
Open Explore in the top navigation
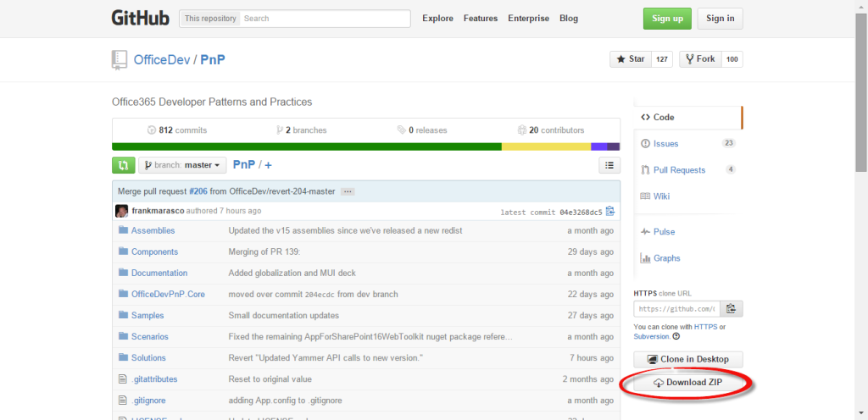tap(438, 19)
